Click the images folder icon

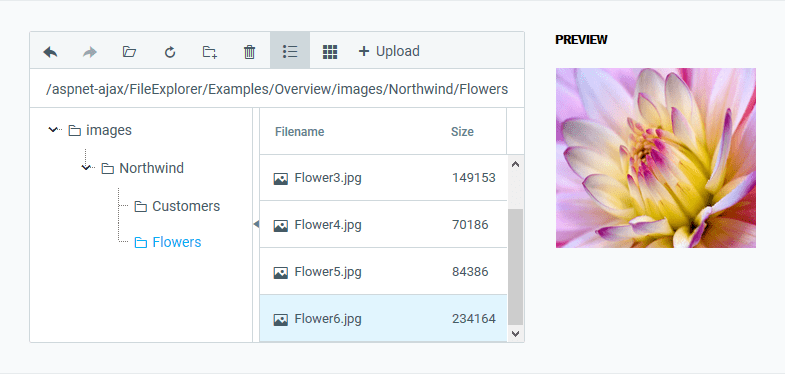click(x=75, y=131)
